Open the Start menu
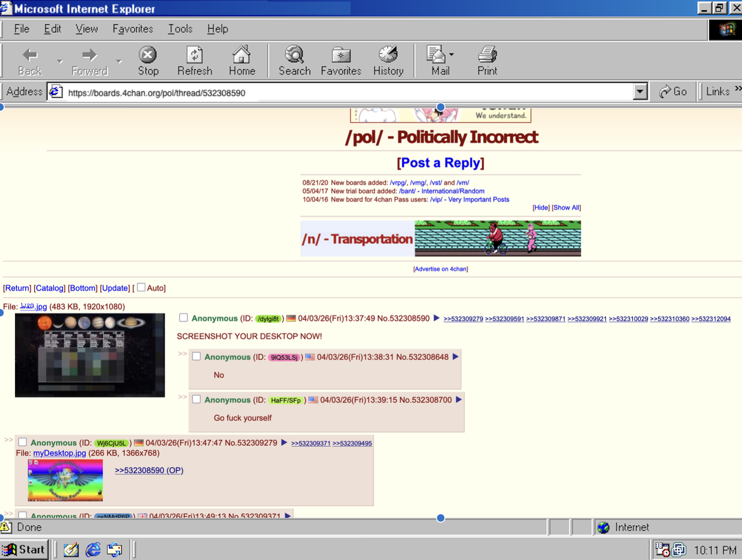The height and width of the screenshot is (560, 742). pos(24,549)
